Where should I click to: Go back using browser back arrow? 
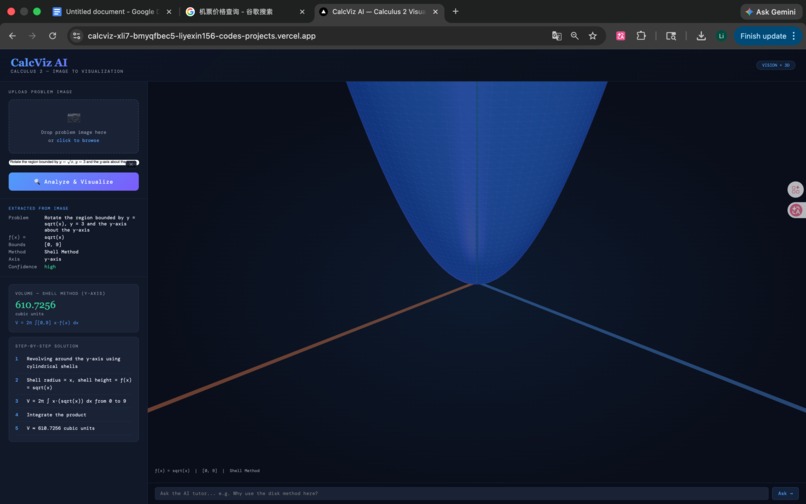click(x=12, y=36)
